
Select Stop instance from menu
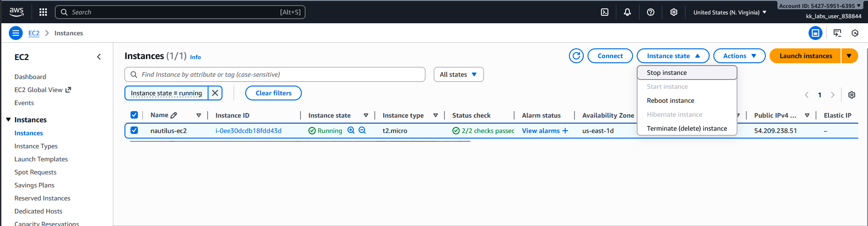[687, 73]
